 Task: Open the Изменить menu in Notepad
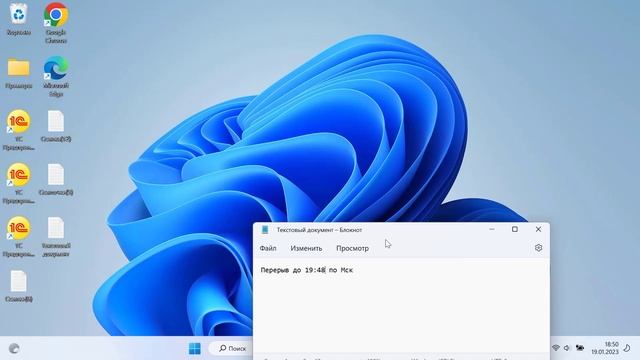pyautogui.click(x=306, y=248)
